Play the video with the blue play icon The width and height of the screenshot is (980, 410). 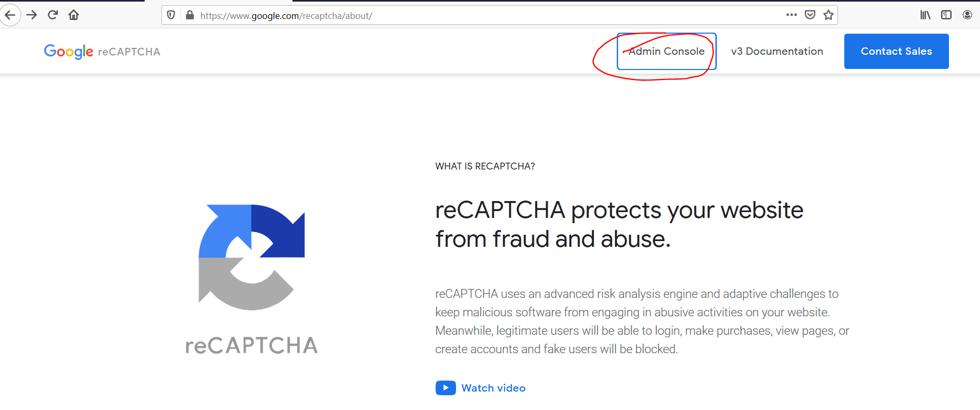(446, 388)
